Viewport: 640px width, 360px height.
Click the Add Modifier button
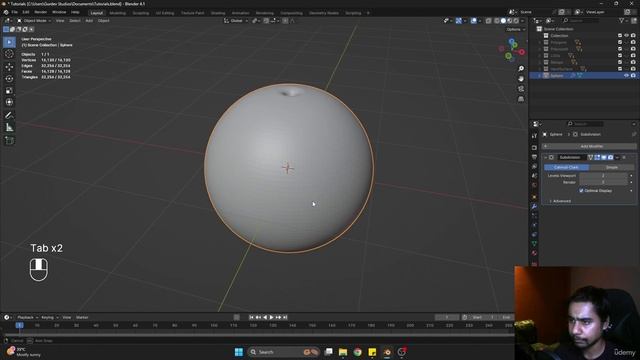[x=589, y=146]
